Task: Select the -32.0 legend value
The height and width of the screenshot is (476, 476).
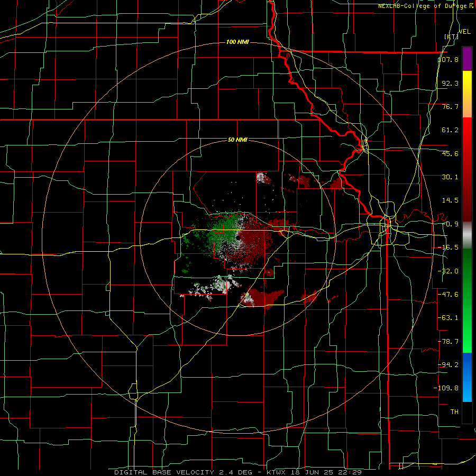Action: point(448,271)
